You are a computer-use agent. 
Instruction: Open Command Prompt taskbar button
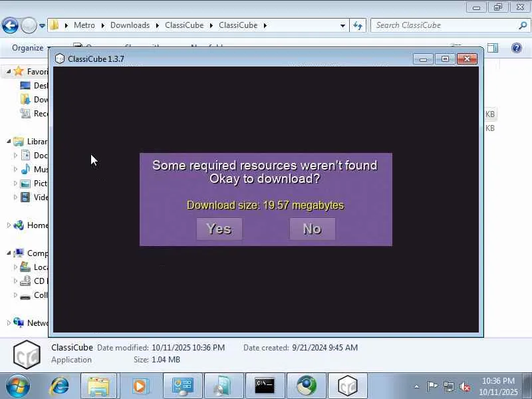(x=265, y=386)
